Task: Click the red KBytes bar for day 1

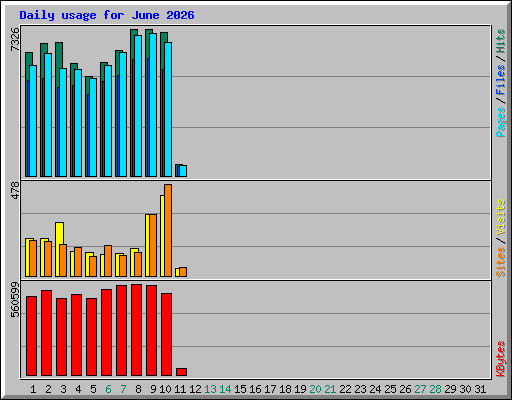Action: (x=31, y=336)
